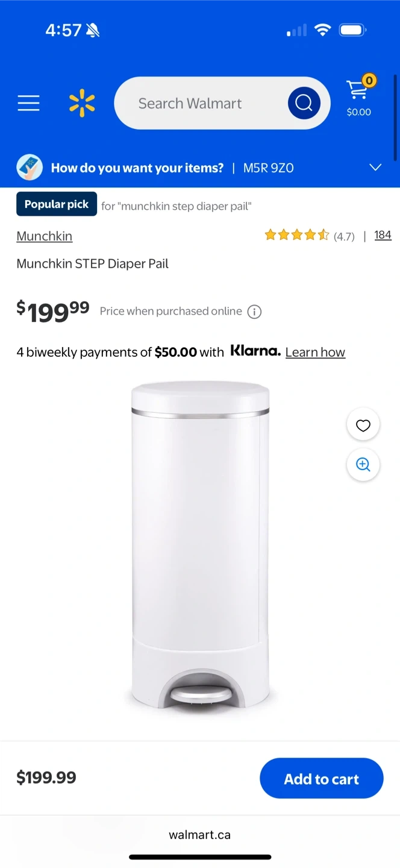This screenshot has height=868, width=400.
Task: Click Klarna Learn how link
Action: [315, 352]
